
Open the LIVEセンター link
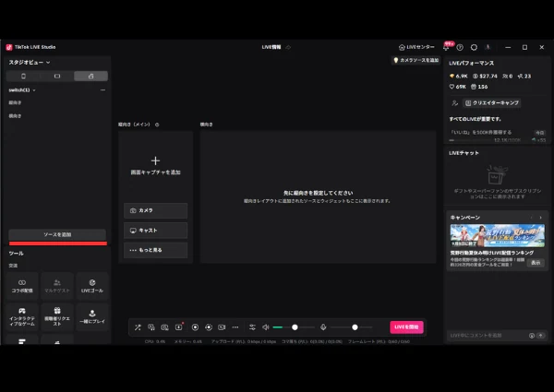click(416, 47)
